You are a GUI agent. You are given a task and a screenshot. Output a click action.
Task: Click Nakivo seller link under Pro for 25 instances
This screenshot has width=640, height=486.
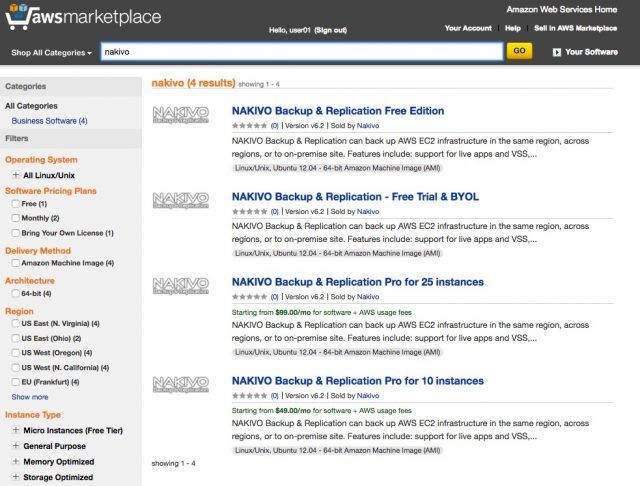pyautogui.click(x=368, y=297)
